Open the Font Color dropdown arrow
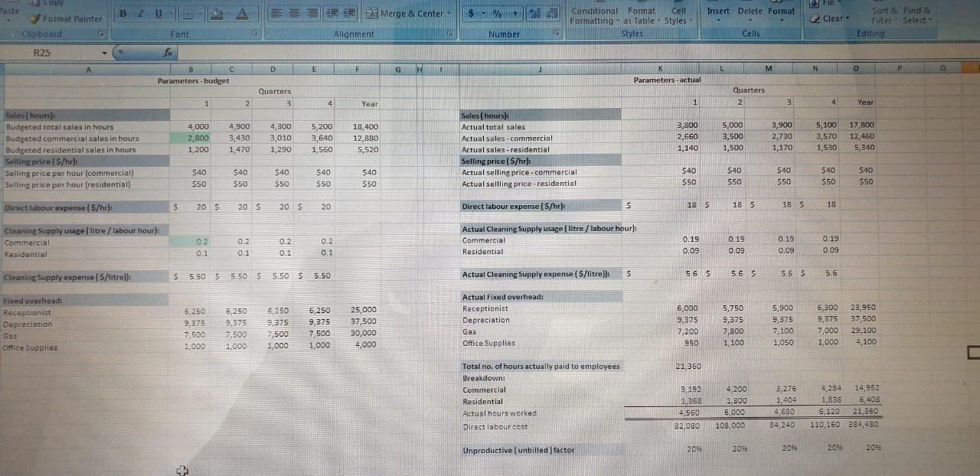Viewport: 980px width, 476px height. (x=254, y=13)
